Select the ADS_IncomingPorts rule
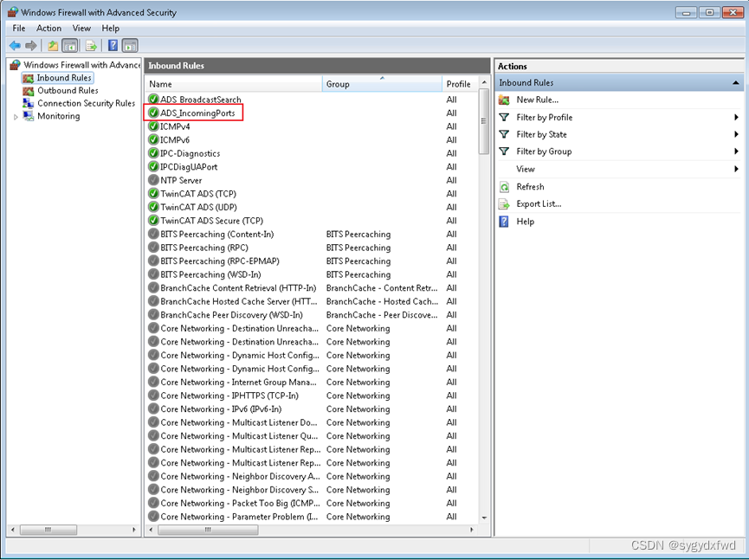The image size is (749, 560). [x=197, y=113]
